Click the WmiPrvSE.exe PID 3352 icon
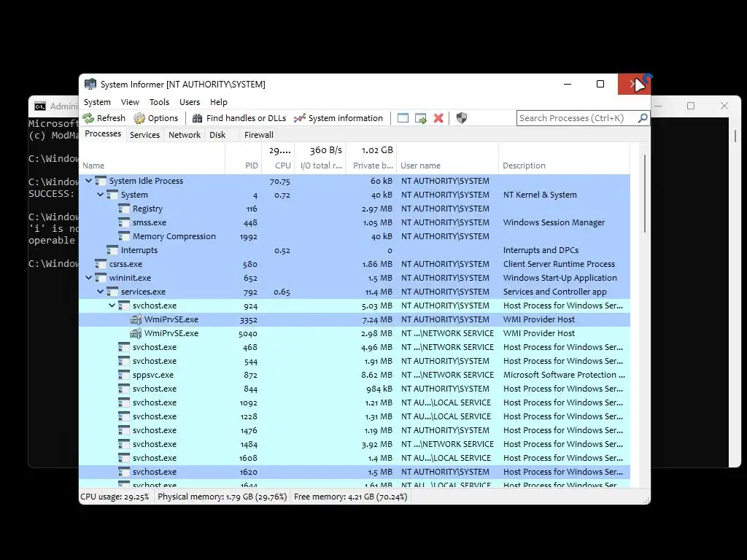The height and width of the screenshot is (560, 747). (136, 319)
